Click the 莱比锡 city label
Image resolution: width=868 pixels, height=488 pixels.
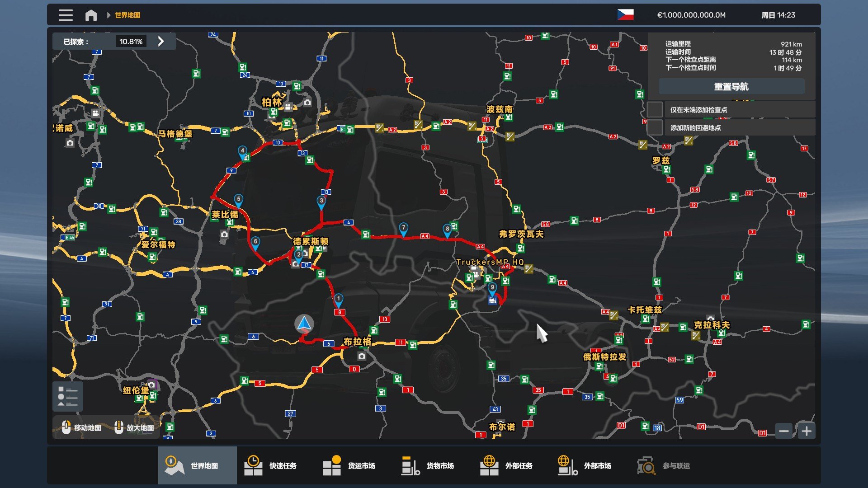tap(225, 215)
